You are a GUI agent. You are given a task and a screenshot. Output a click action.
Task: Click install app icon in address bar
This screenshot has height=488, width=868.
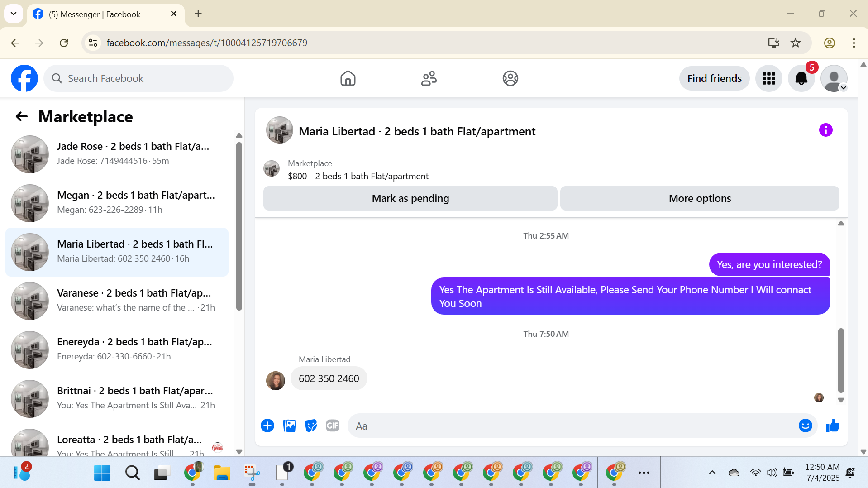click(773, 43)
